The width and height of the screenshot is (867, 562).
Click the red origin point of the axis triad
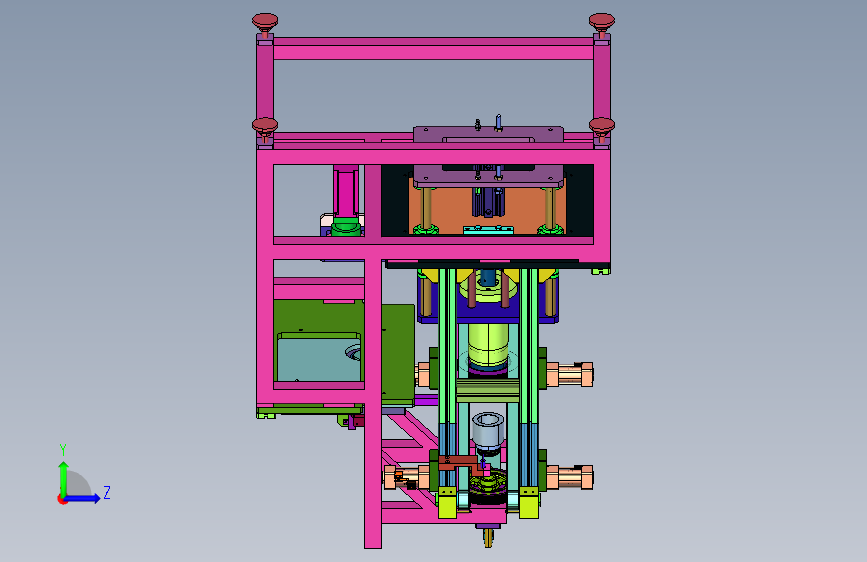click(61, 499)
